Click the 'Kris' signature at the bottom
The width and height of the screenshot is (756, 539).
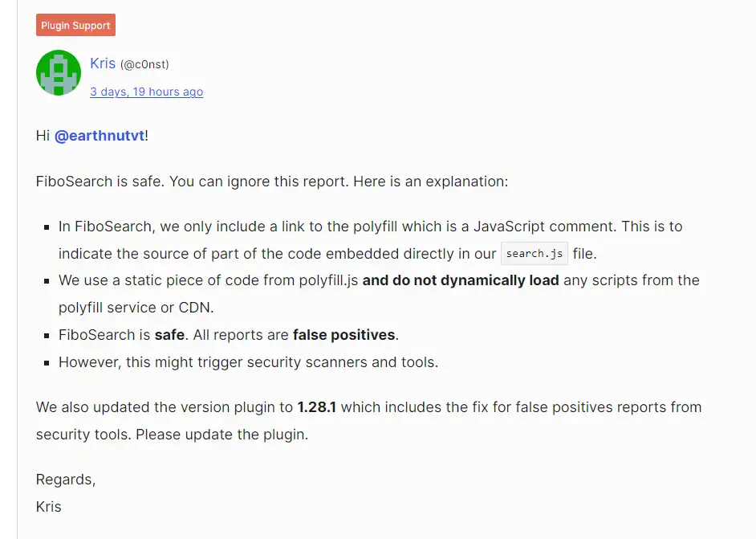[x=49, y=507]
